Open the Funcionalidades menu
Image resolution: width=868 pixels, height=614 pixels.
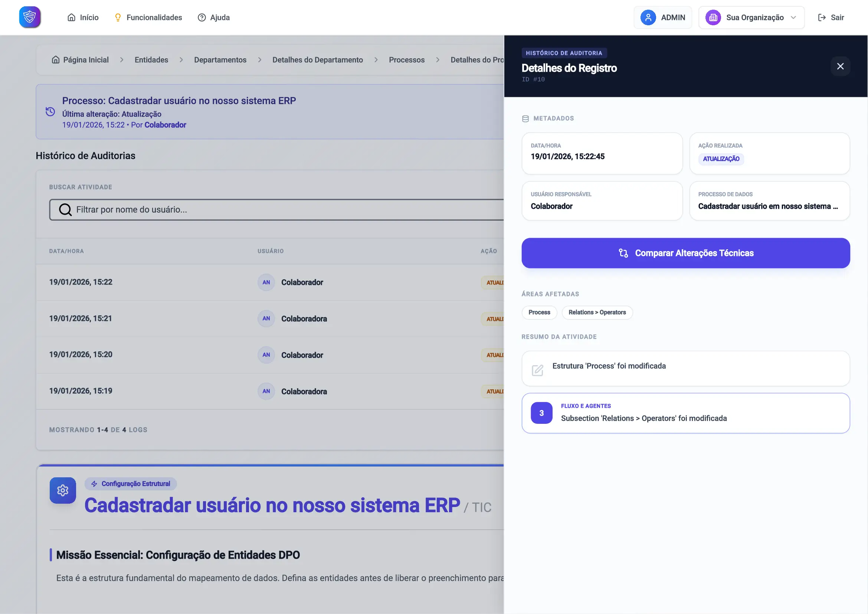point(148,17)
